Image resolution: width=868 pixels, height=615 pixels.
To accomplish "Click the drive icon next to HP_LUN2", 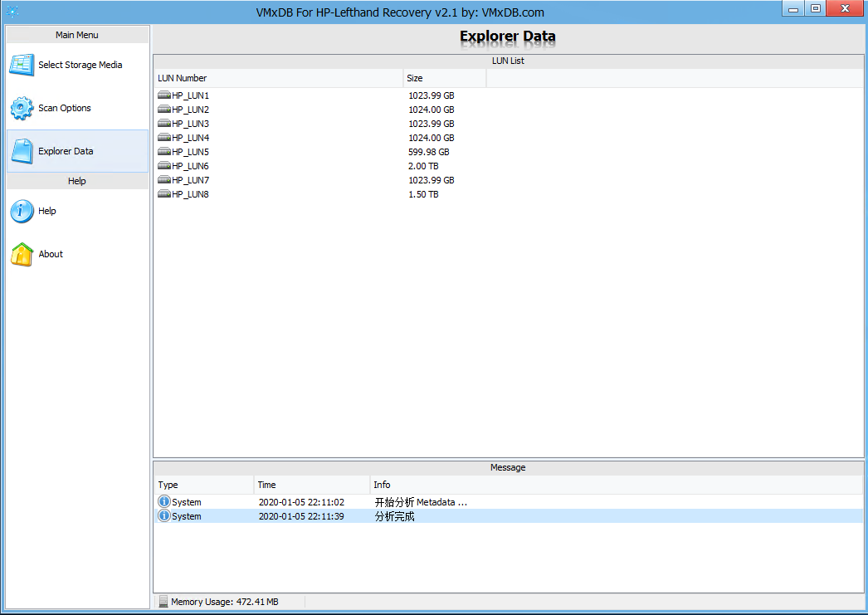I will click(163, 110).
